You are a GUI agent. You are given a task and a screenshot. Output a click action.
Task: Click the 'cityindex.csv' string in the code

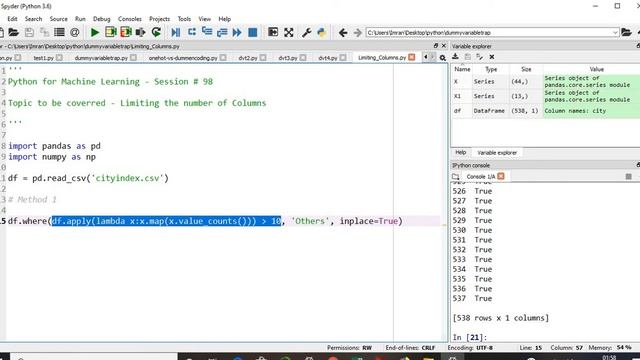pyautogui.click(x=127, y=178)
